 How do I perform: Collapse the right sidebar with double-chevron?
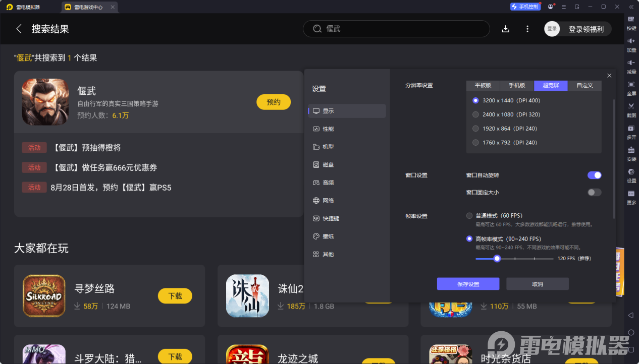pyautogui.click(x=631, y=7)
